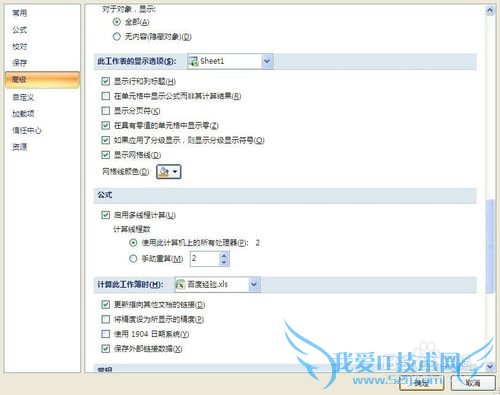This screenshot has width=500, height=395.
Task: Click the vertical scrollbar thumb
Action: [490, 246]
